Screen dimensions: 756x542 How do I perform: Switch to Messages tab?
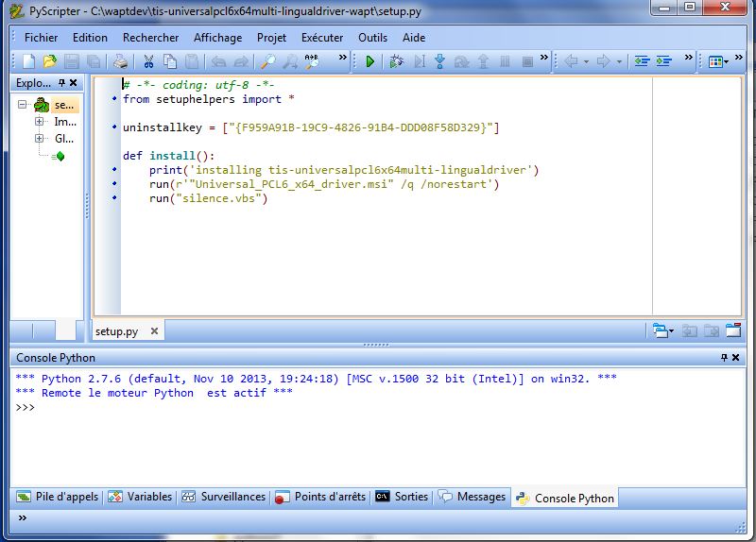472,497
